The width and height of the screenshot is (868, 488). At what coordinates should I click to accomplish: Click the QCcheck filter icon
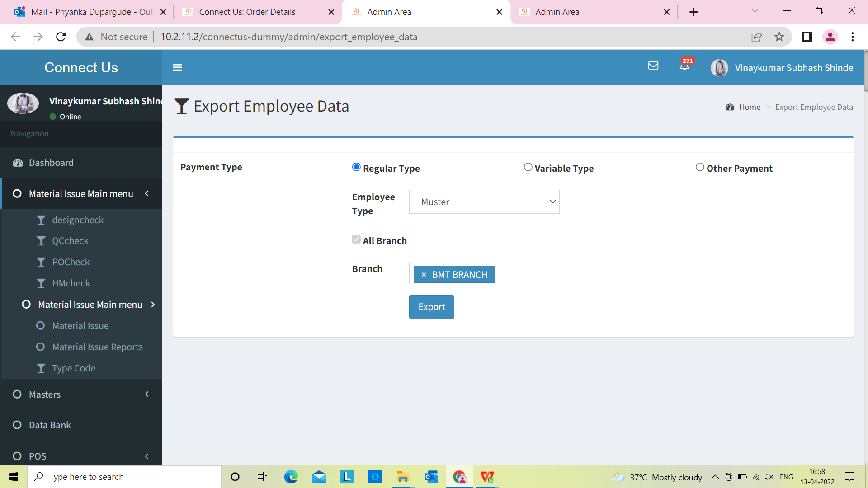coord(41,241)
